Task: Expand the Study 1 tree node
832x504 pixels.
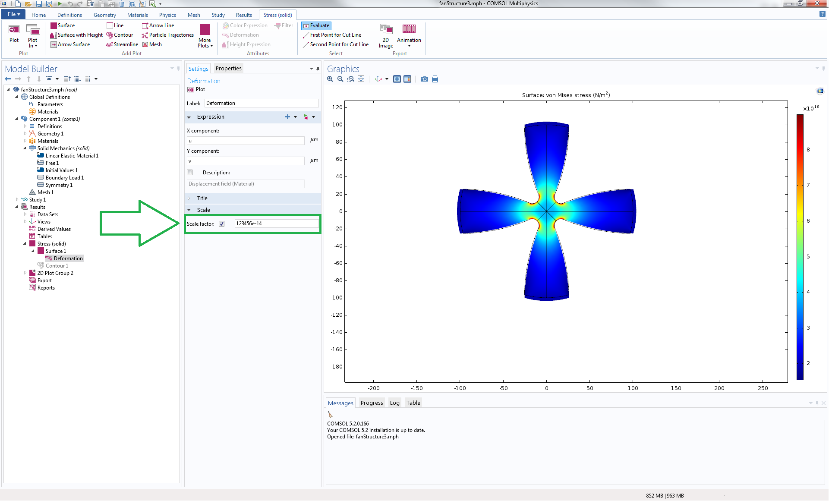Action: 17,200
